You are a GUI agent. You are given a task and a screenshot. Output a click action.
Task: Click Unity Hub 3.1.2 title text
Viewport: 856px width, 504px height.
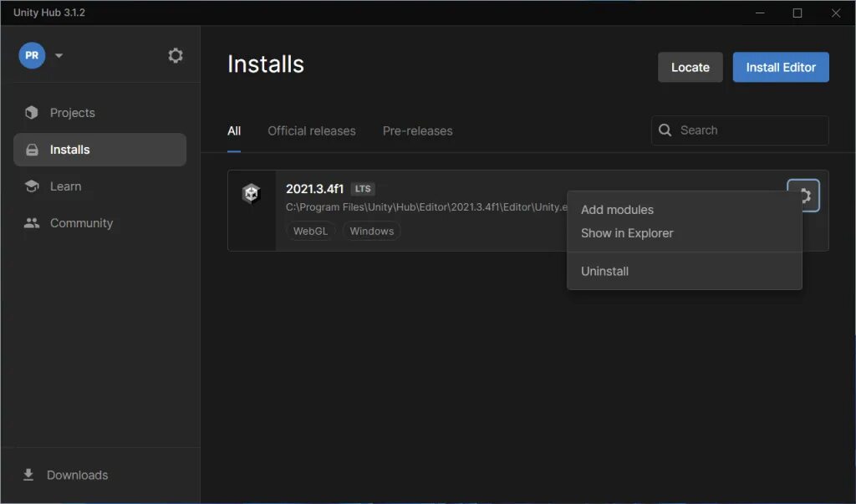(x=49, y=13)
